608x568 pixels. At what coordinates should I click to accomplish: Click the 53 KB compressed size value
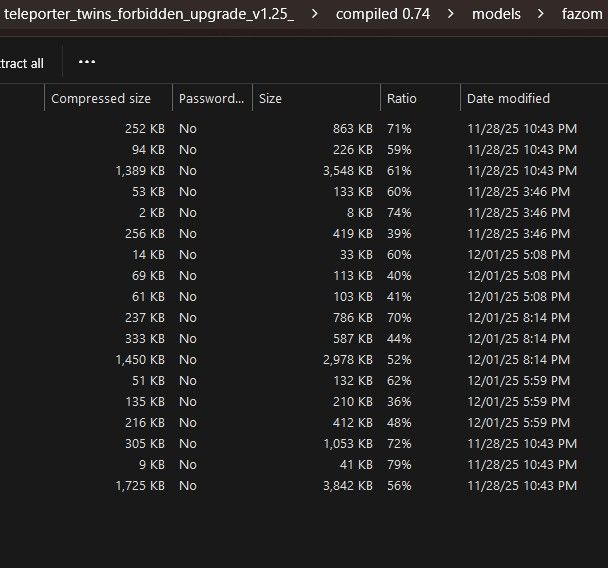tap(148, 192)
